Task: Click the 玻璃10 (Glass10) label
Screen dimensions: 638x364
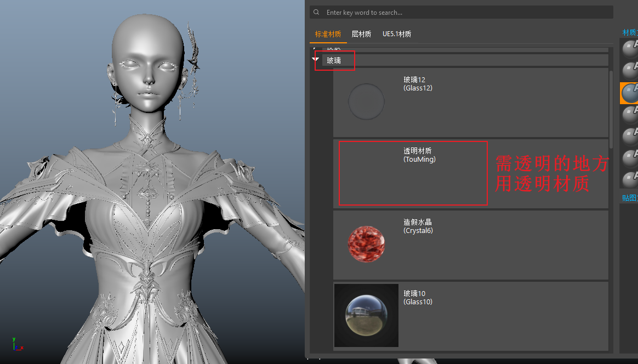Action: (x=418, y=298)
